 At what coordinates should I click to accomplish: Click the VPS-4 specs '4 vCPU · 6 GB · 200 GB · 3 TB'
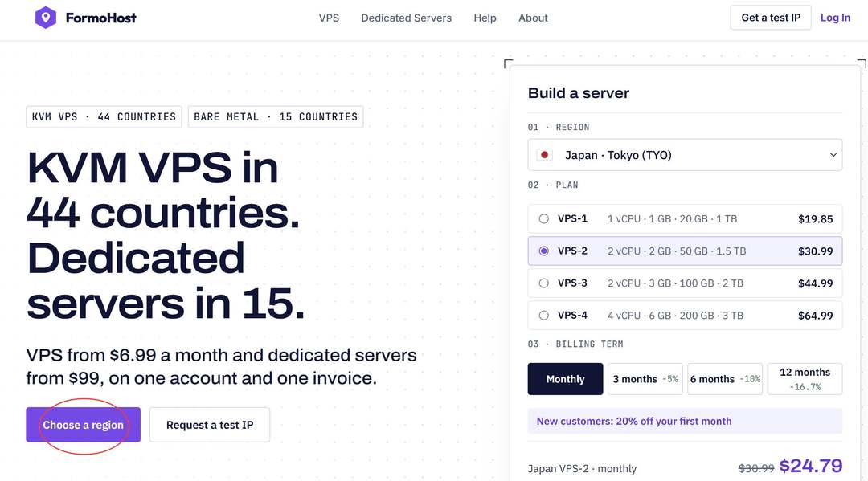(675, 315)
